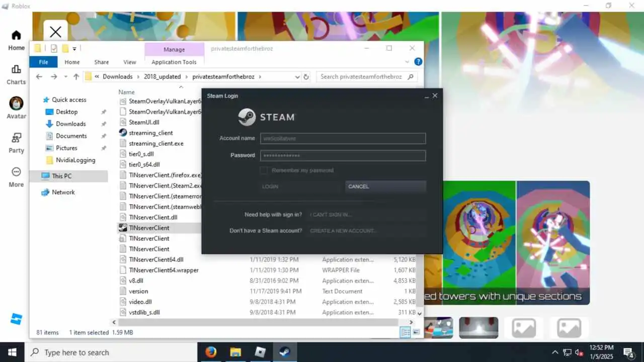This screenshot has width=644, height=362.
Task: Switch Explorer to details view icon
Action: click(405, 332)
